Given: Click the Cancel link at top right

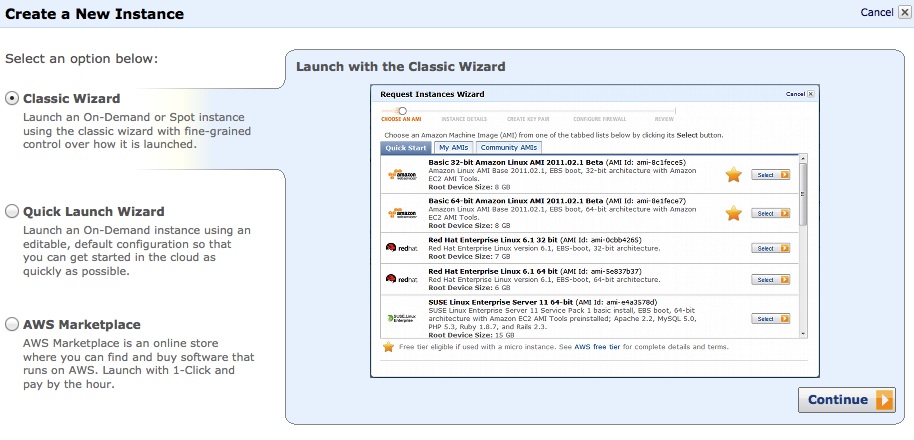Looking at the screenshot, I should pyautogui.click(x=876, y=12).
